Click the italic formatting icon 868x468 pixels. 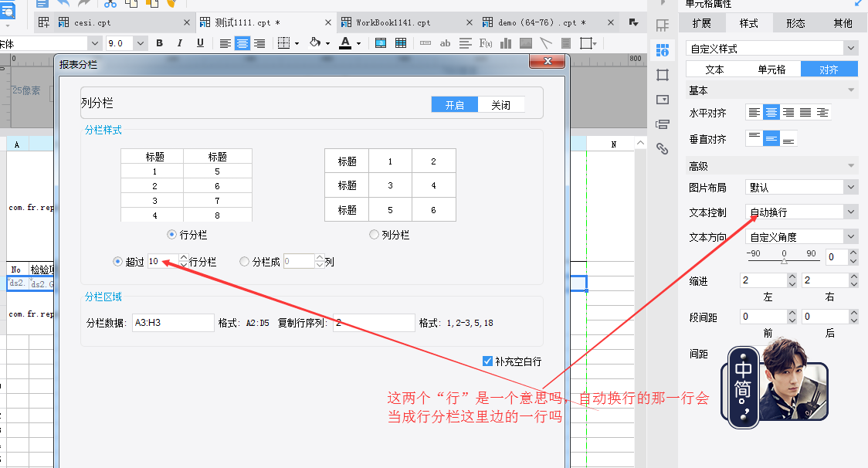point(180,43)
